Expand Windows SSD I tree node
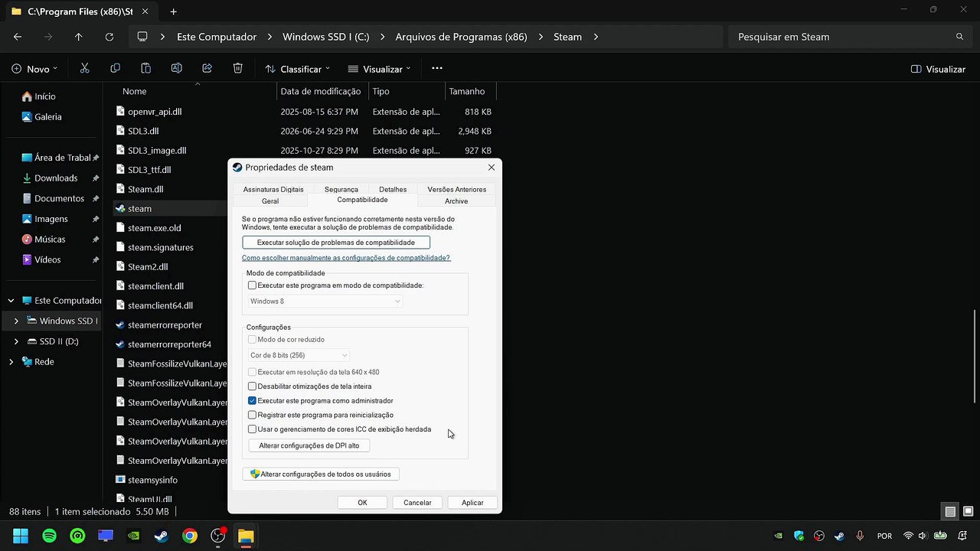 (x=16, y=321)
